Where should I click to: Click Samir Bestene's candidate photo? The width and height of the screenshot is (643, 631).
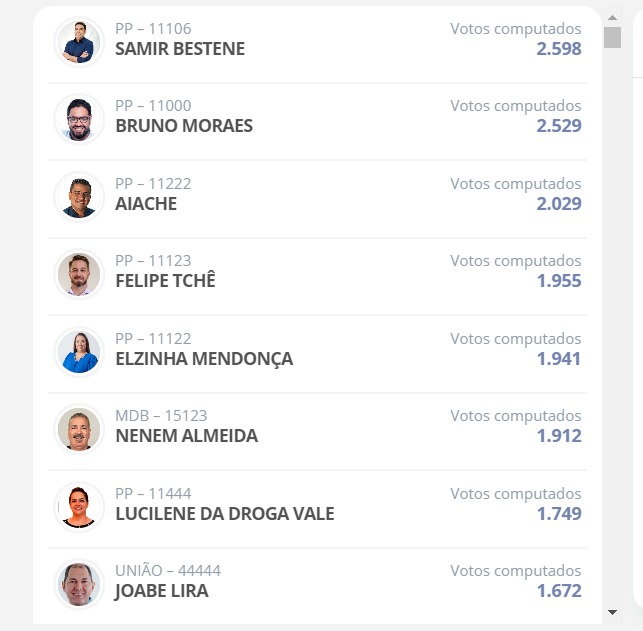tap(79, 42)
